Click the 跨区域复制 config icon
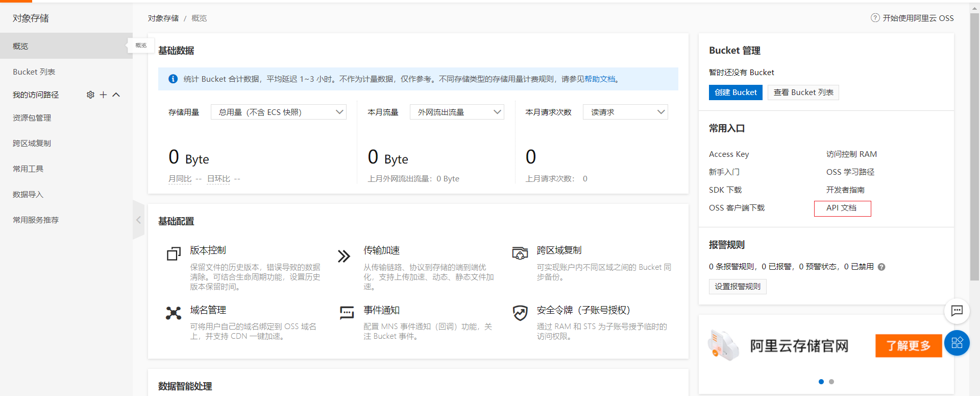 tap(520, 253)
